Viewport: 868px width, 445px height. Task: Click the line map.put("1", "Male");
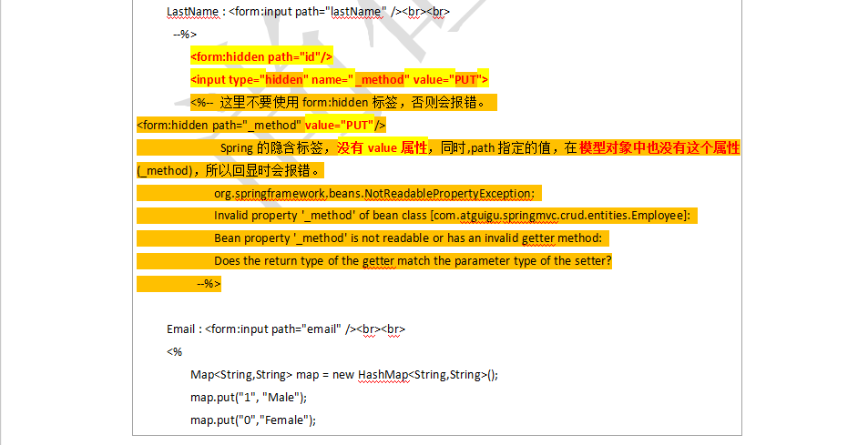(249, 398)
